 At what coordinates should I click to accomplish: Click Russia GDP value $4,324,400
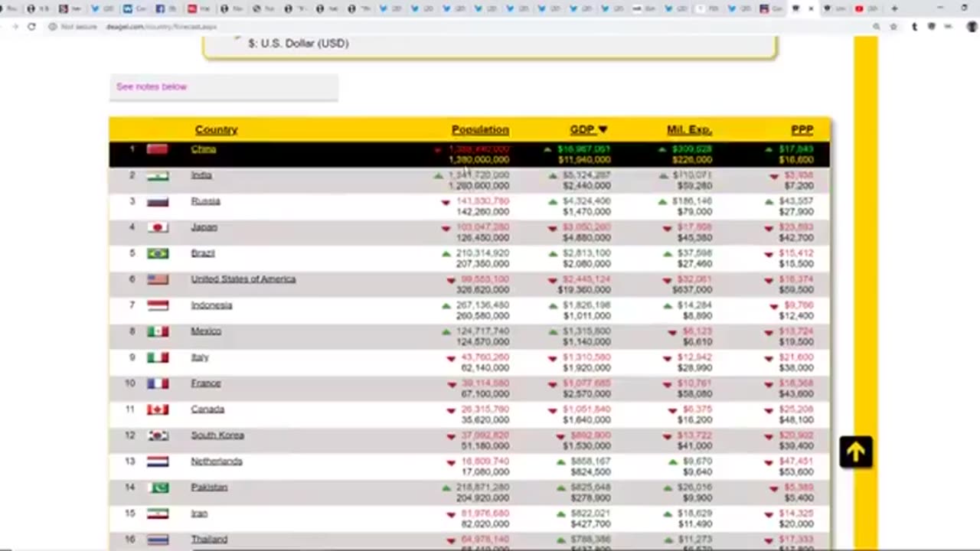point(586,201)
